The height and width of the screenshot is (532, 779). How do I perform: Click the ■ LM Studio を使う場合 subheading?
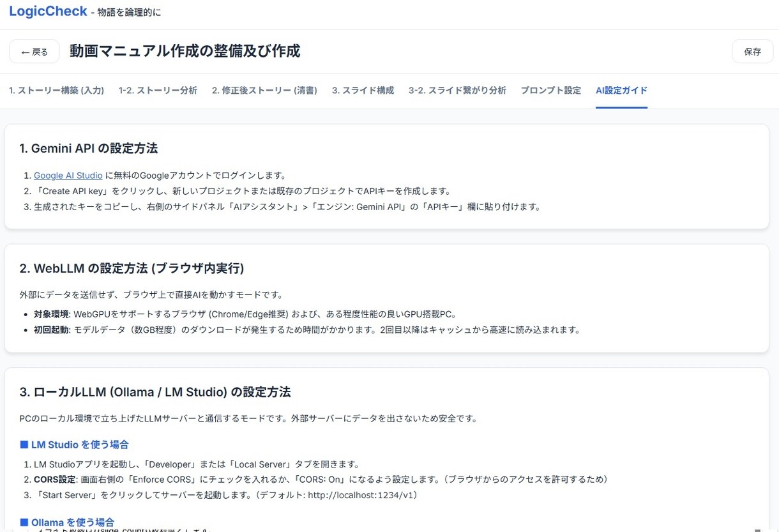point(74,445)
